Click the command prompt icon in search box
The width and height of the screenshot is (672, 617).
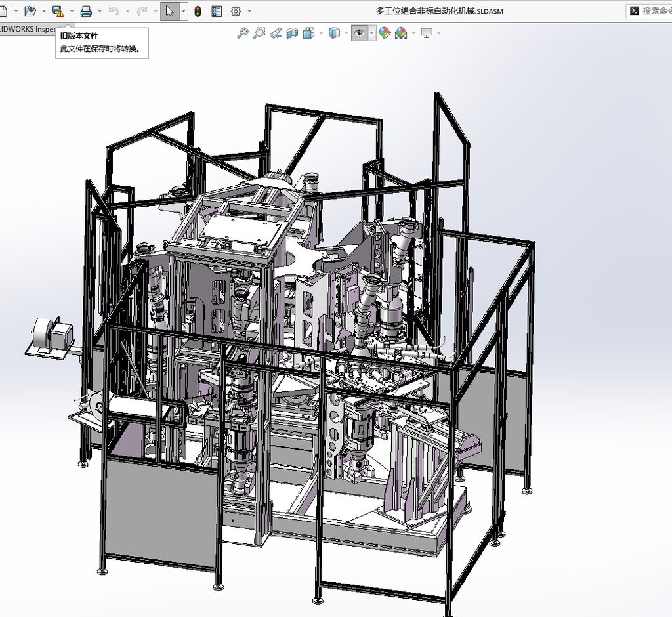click(x=635, y=11)
